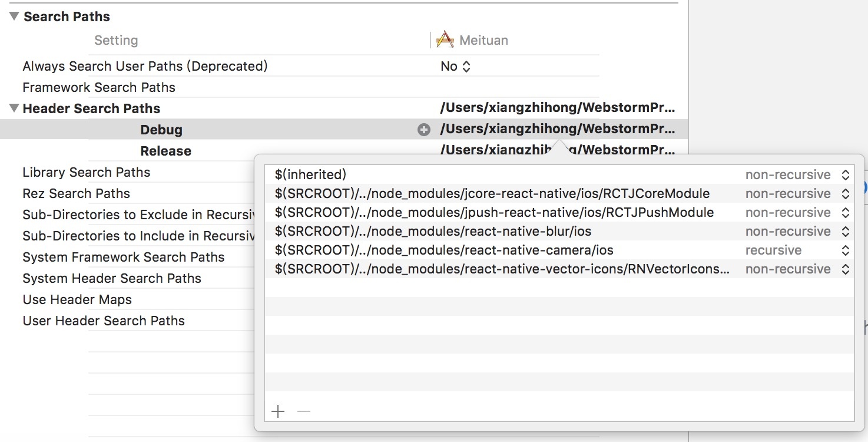
Task: Select the Library Search Paths setting
Action: 86,172
